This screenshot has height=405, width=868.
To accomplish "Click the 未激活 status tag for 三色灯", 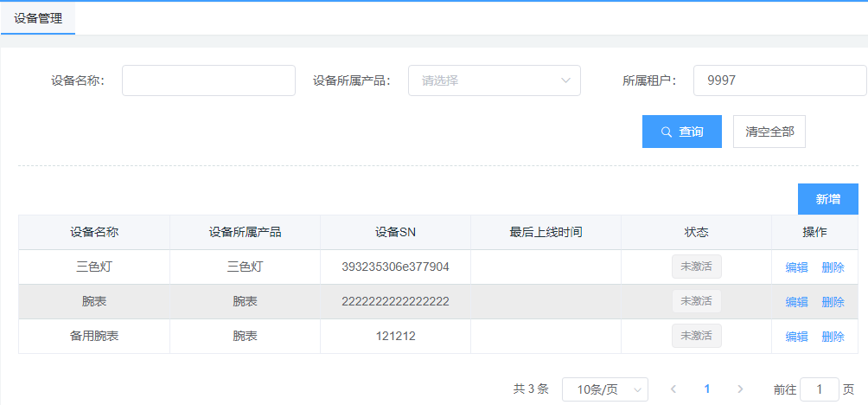I will pos(696,267).
